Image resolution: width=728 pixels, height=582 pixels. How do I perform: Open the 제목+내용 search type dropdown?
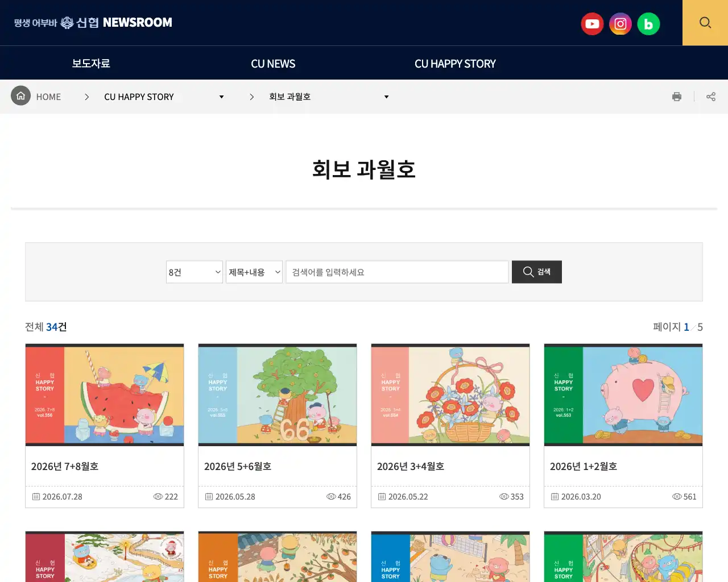pyautogui.click(x=254, y=272)
